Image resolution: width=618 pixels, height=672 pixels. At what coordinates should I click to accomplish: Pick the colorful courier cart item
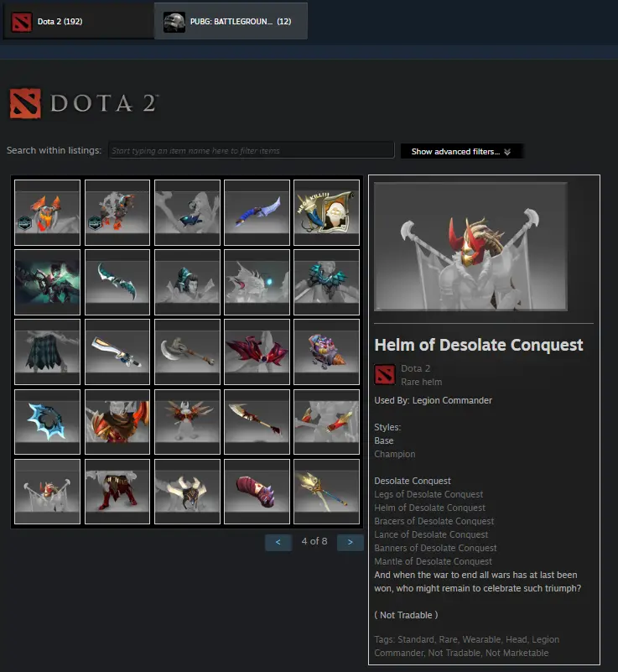coord(326,352)
